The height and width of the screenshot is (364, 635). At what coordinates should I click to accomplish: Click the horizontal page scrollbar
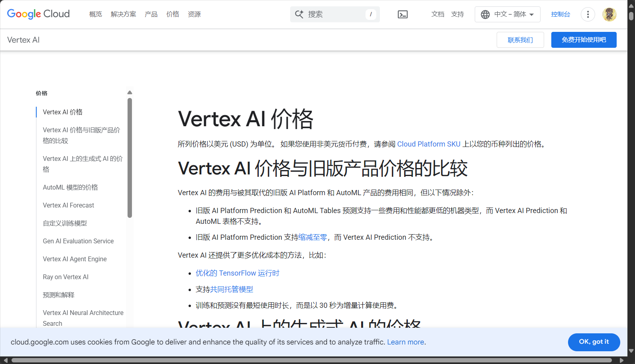tap(311, 360)
